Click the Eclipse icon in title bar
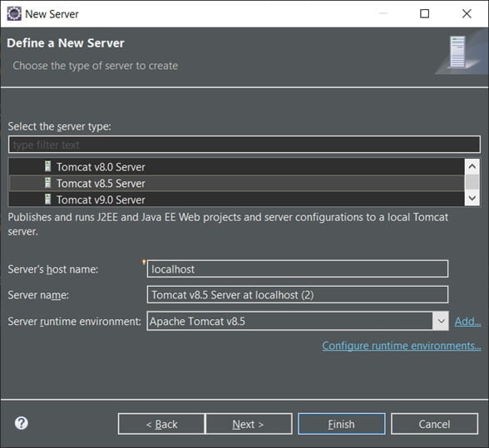The image size is (489, 448). pos(14,14)
